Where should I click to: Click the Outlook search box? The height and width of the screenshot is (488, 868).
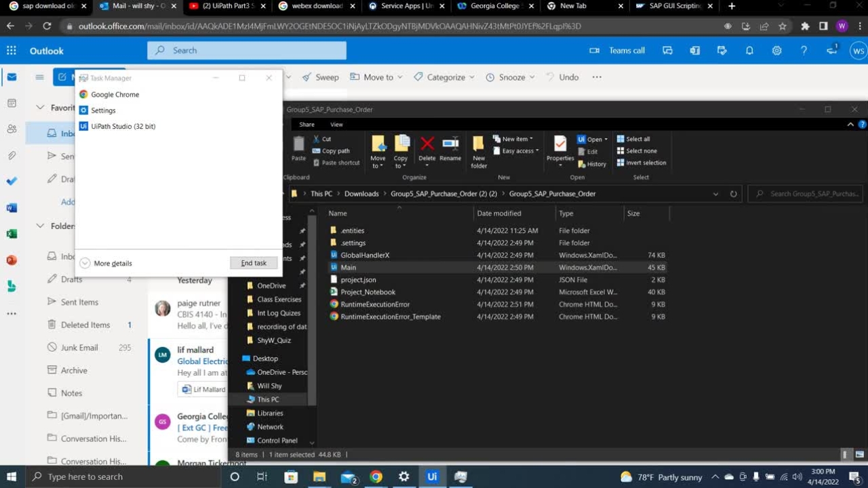[247, 50]
